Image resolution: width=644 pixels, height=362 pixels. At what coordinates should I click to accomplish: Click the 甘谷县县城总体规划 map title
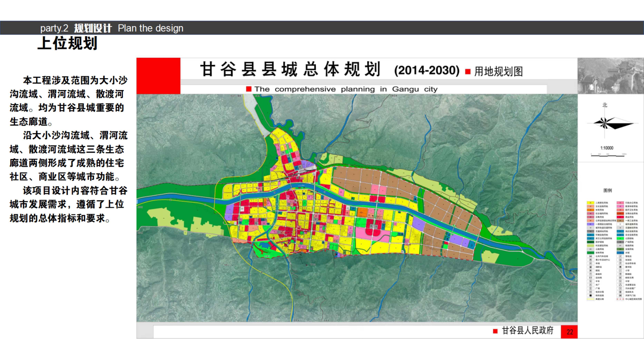(290, 69)
